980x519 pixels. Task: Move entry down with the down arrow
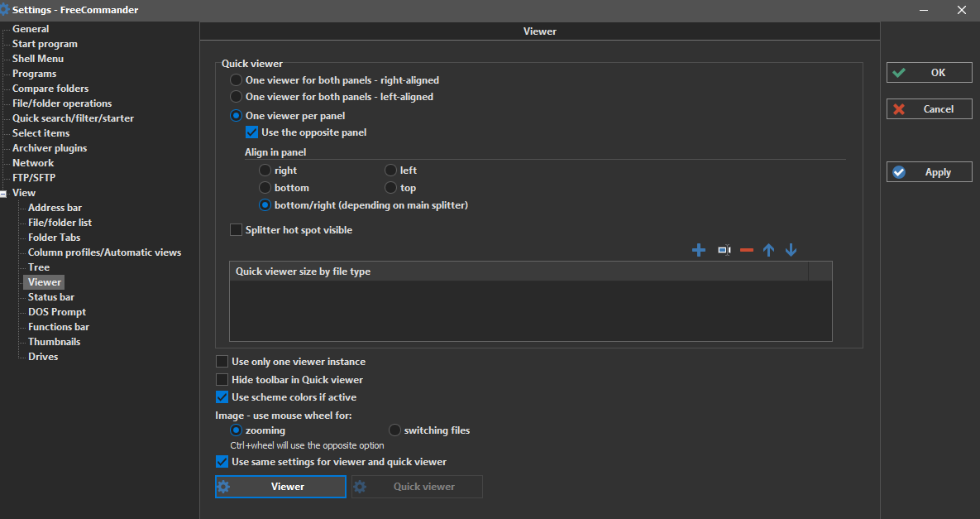791,250
